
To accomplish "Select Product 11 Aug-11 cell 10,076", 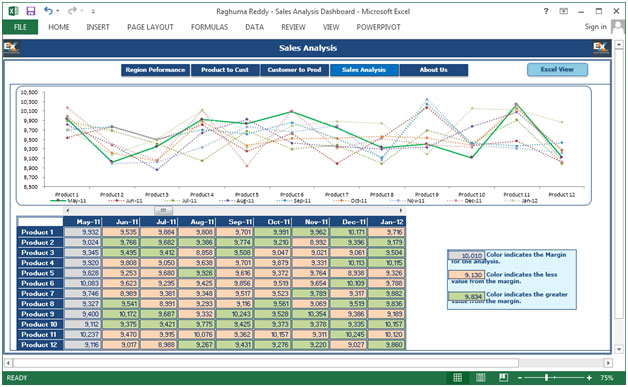I will pos(197,335).
